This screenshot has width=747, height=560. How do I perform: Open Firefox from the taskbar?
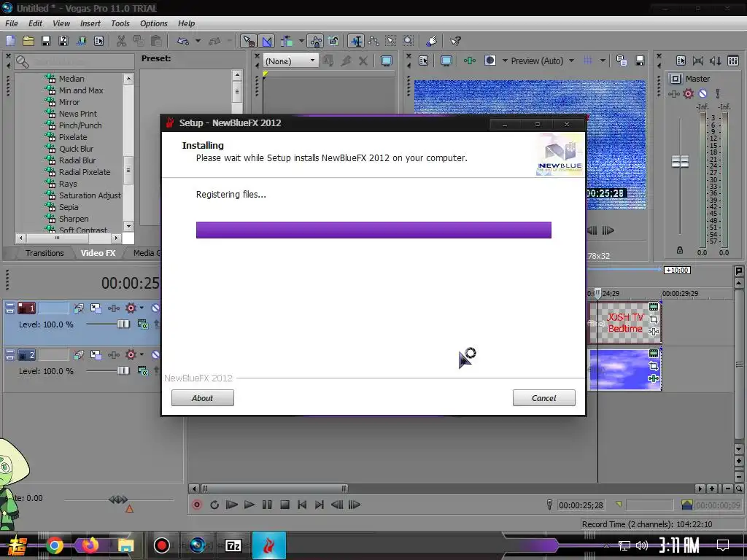(x=90, y=545)
